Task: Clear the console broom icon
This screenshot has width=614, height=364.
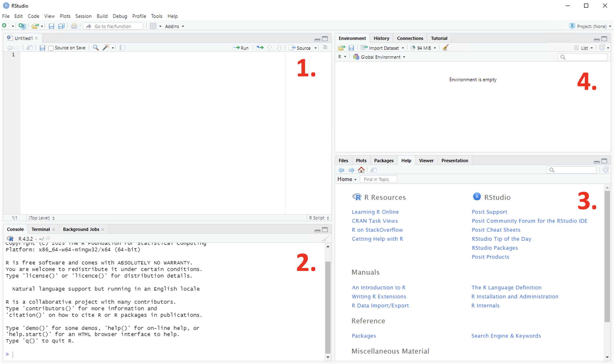Action: [x=325, y=238]
